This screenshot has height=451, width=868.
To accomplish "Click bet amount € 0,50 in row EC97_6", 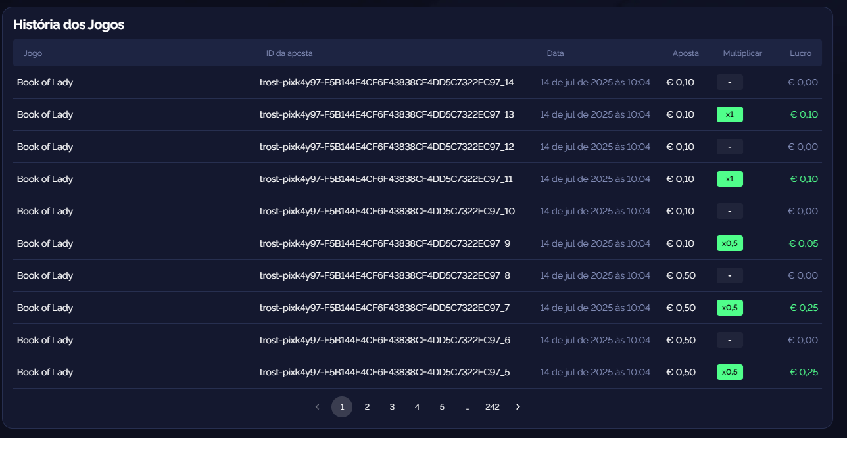I will tap(681, 340).
